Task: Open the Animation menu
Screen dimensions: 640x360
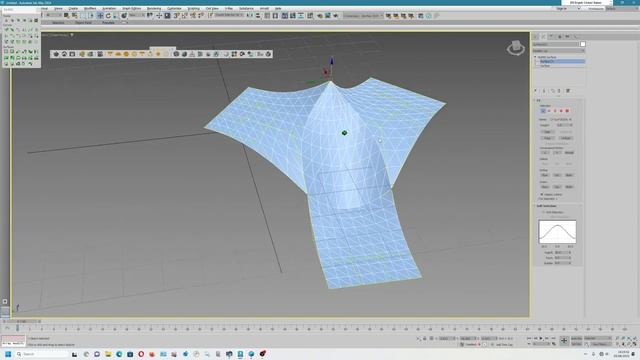Action: (x=109, y=8)
